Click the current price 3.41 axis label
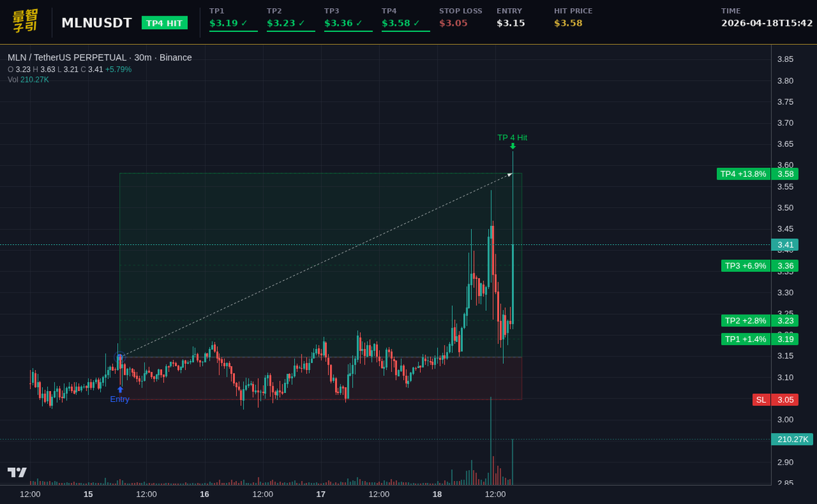This screenshot has height=504, width=817. 784,245
